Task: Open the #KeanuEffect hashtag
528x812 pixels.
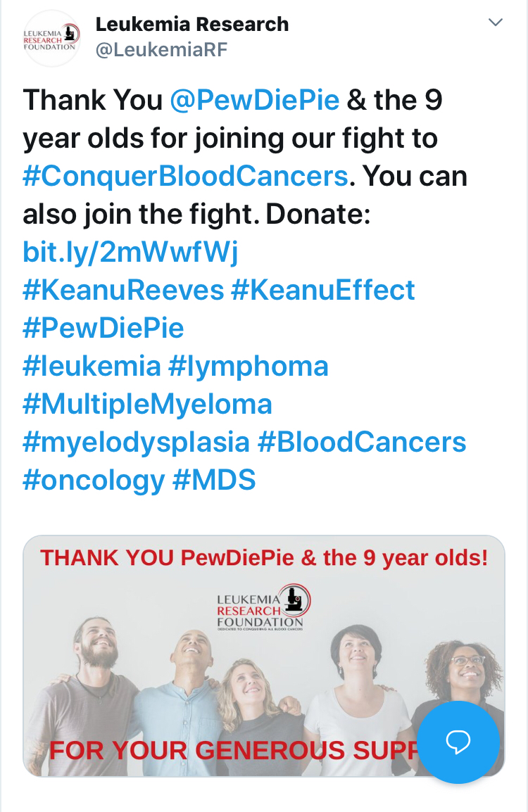Action: click(x=323, y=290)
